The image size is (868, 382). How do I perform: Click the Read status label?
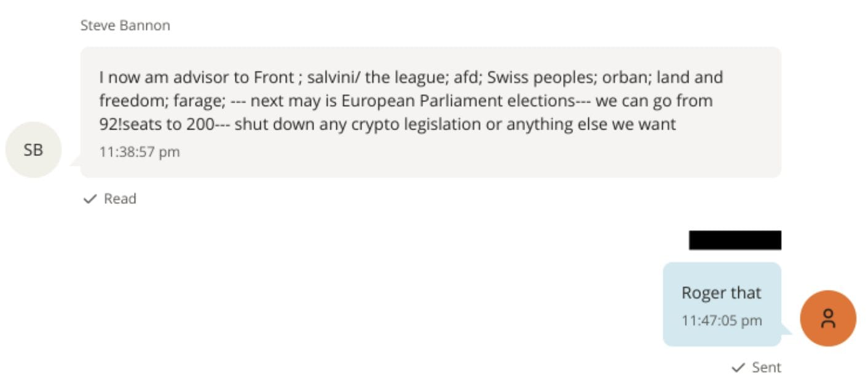click(x=120, y=198)
